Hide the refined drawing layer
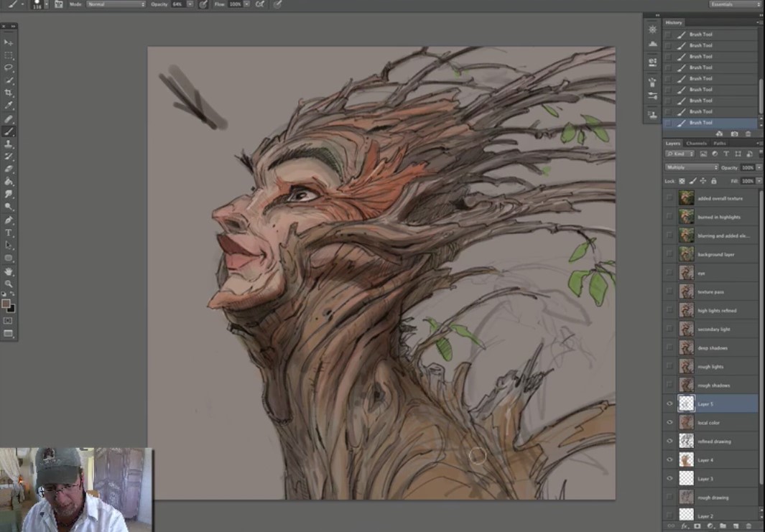The image size is (765, 532). pos(669,442)
